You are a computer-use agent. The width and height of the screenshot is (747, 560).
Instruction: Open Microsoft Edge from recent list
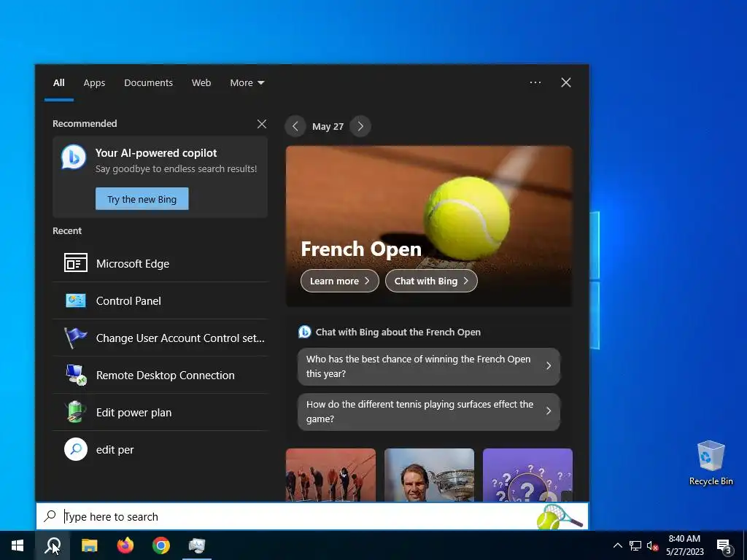pyautogui.click(x=160, y=263)
